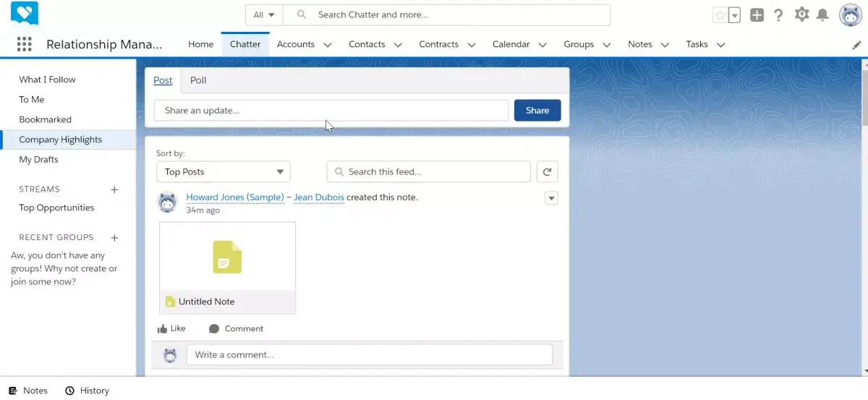Click the Salesforce heart logo icon
The width and height of the screenshot is (868, 400).
click(25, 14)
